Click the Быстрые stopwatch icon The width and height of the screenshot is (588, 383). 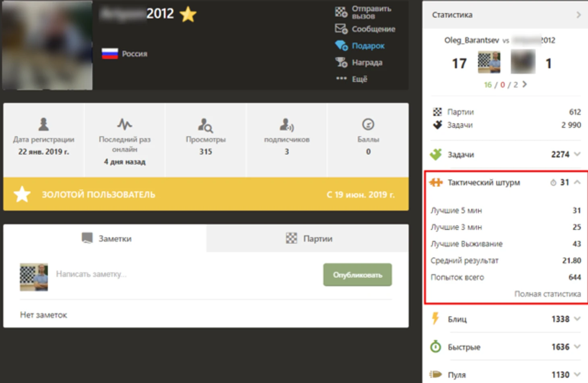[x=436, y=346]
